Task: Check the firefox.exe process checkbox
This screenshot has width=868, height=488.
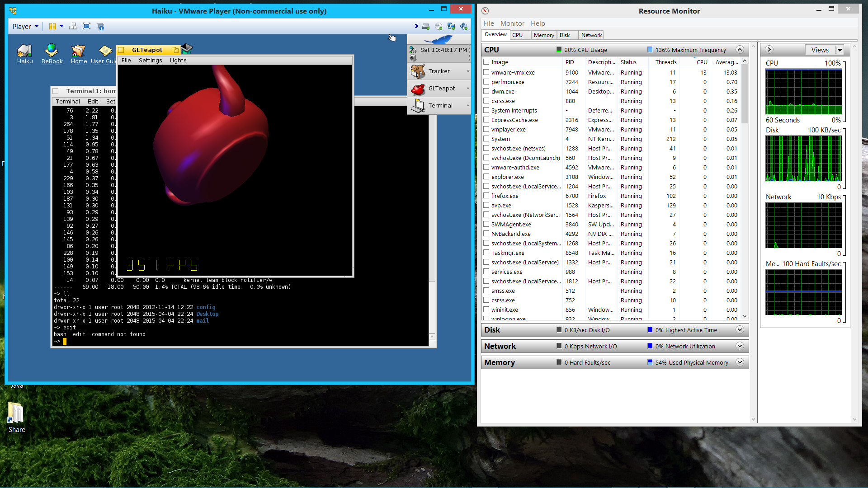Action: (x=486, y=196)
